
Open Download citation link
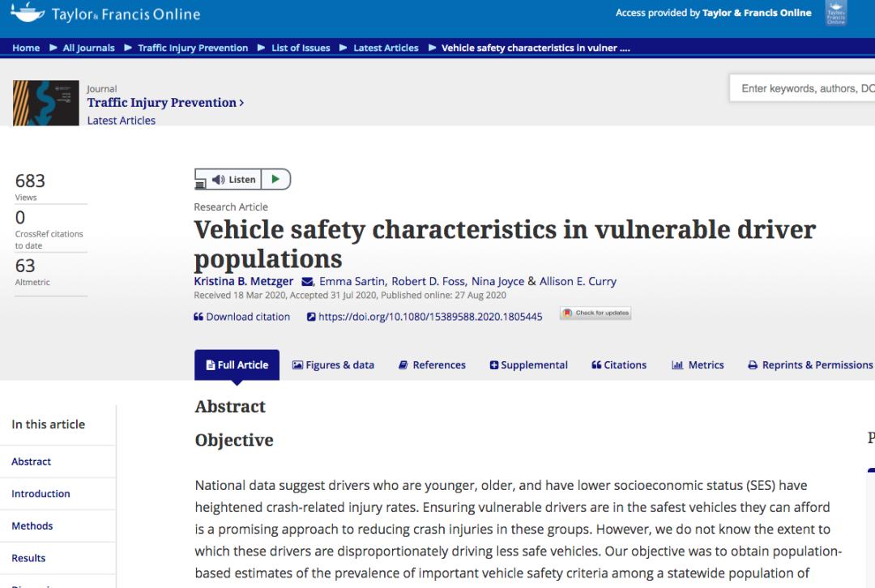click(x=241, y=317)
